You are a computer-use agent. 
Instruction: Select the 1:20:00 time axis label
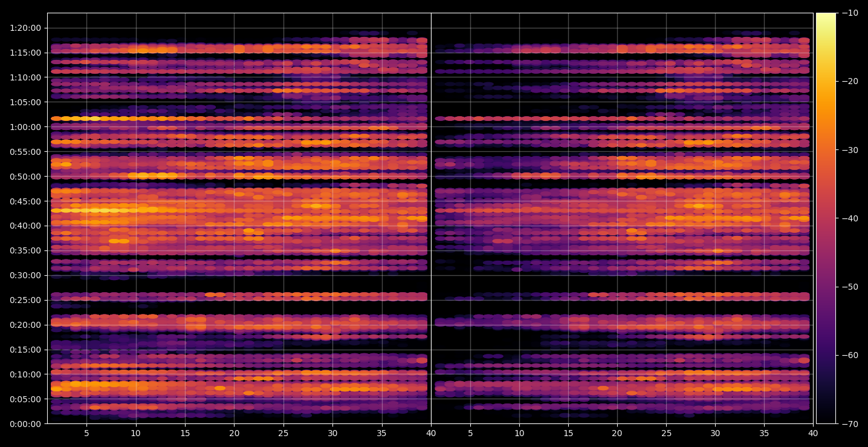click(x=25, y=28)
